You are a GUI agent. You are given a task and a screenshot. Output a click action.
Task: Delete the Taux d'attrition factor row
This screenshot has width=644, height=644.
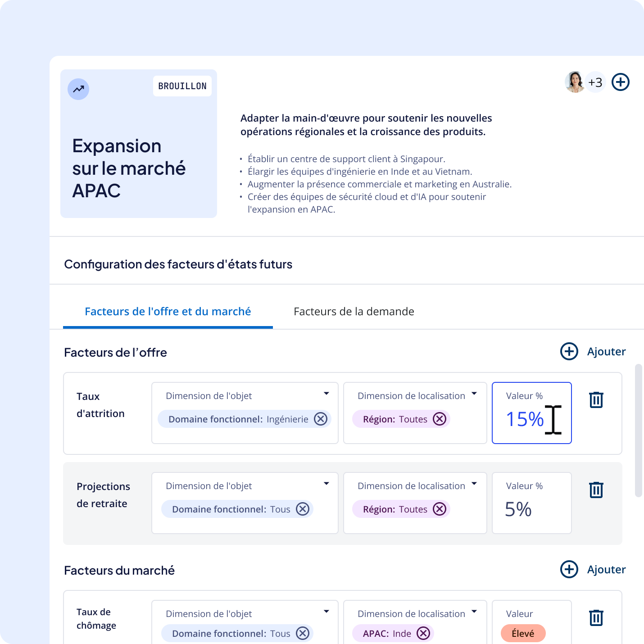click(x=596, y=400)
